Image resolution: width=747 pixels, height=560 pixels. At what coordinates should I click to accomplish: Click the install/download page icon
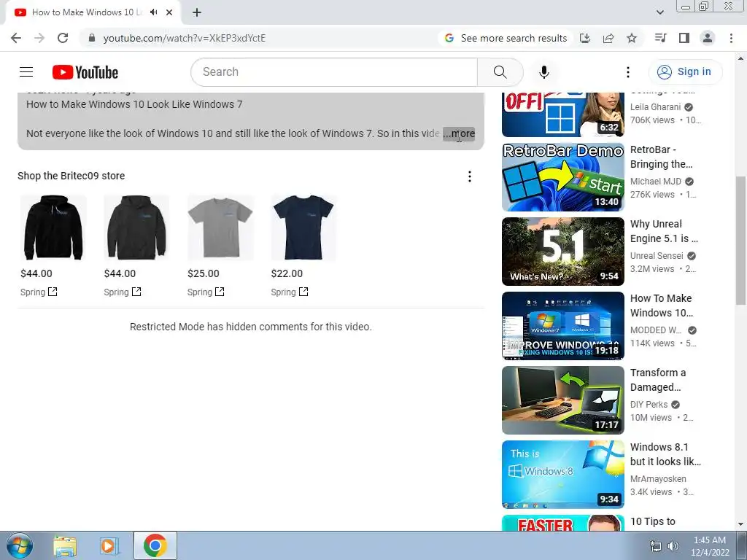[x=585, y=38]
